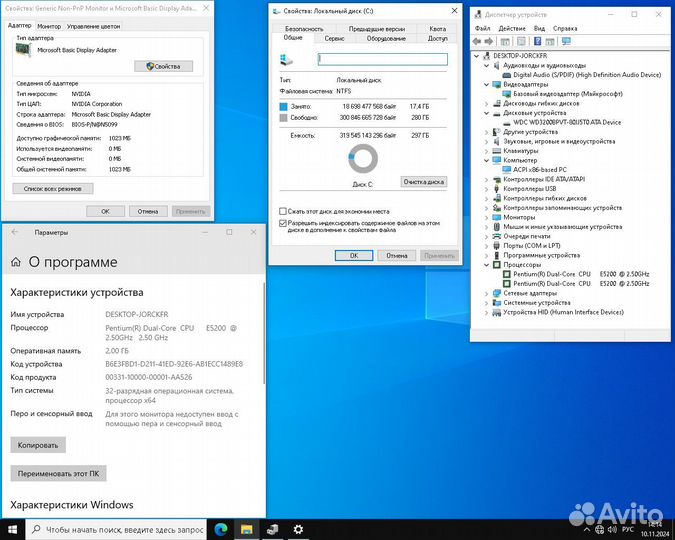The width and height of the screenshot is (675, 540).
Task: Click the Переименовать этот ПК button
Action: point(59,473)
